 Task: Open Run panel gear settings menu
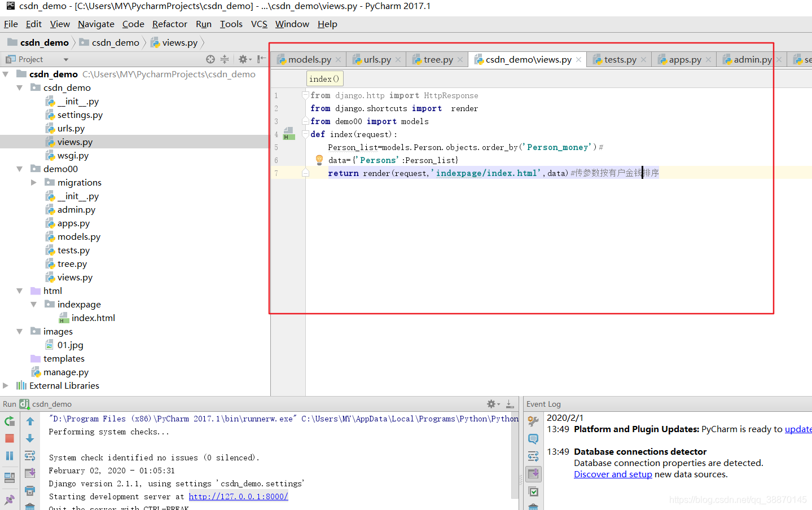493,404
